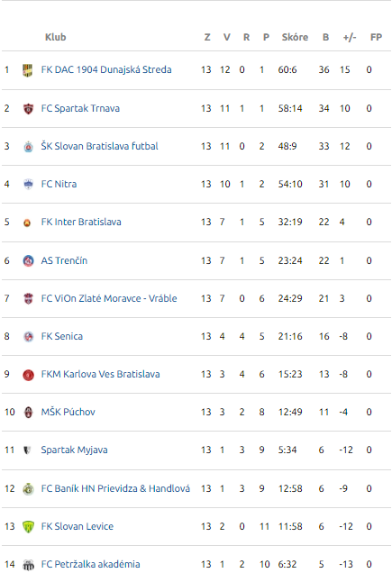Open the FC ViOn Zlaté Moravce - Vráble link
Screen dimensions: 392x582
tap(109, 298)
